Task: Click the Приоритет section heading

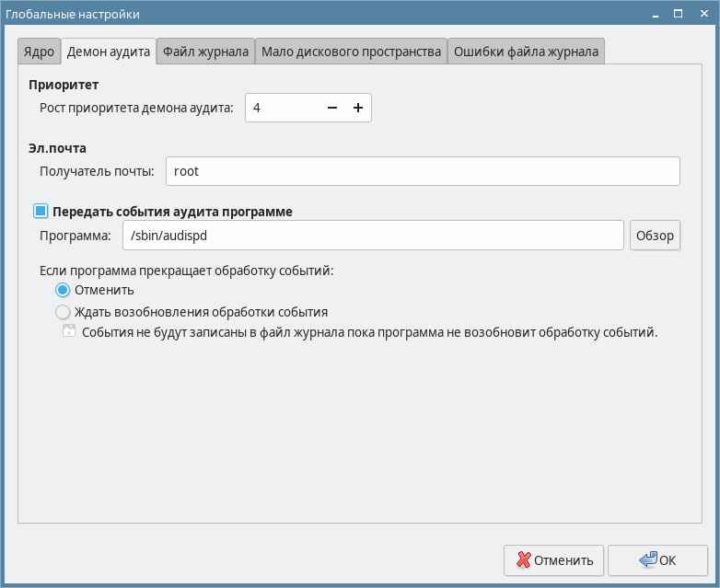Action: tap(64, 85)
